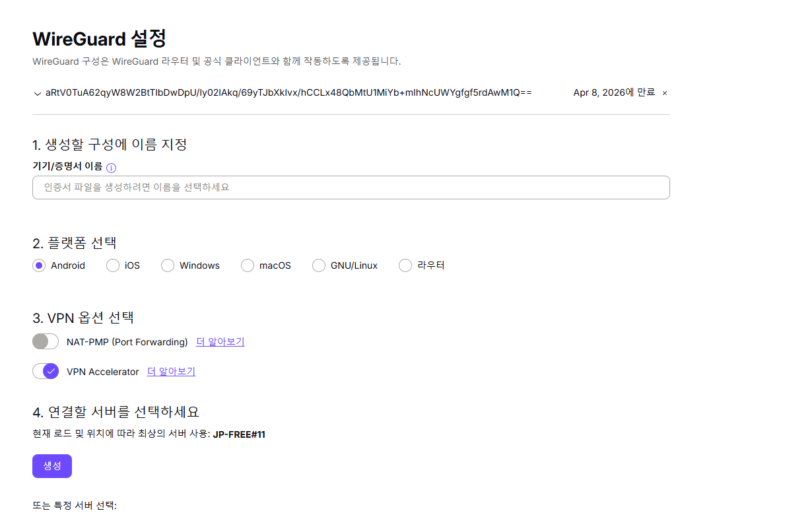Focus the device/certificate name input field
This screenshot has height=515, width=812.
351,188
